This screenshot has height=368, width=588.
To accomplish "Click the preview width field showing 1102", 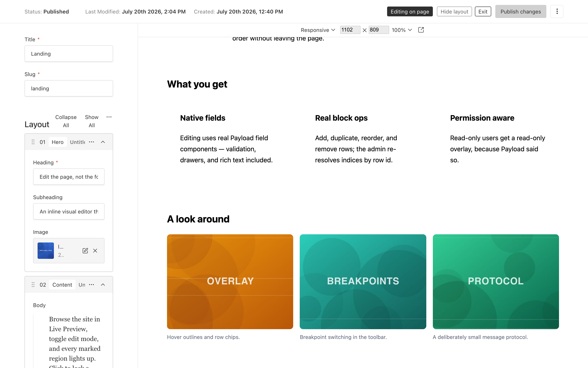I will 350,30.
